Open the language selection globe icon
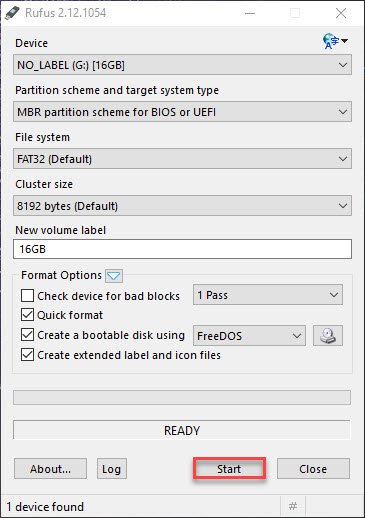 click(x=335, y=41)
